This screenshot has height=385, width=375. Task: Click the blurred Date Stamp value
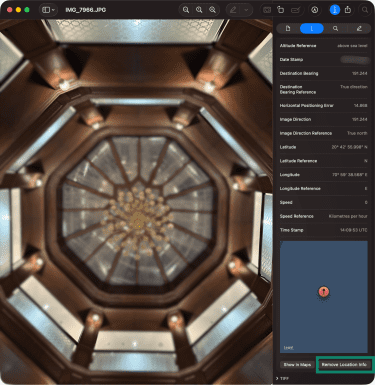point(355,60)
